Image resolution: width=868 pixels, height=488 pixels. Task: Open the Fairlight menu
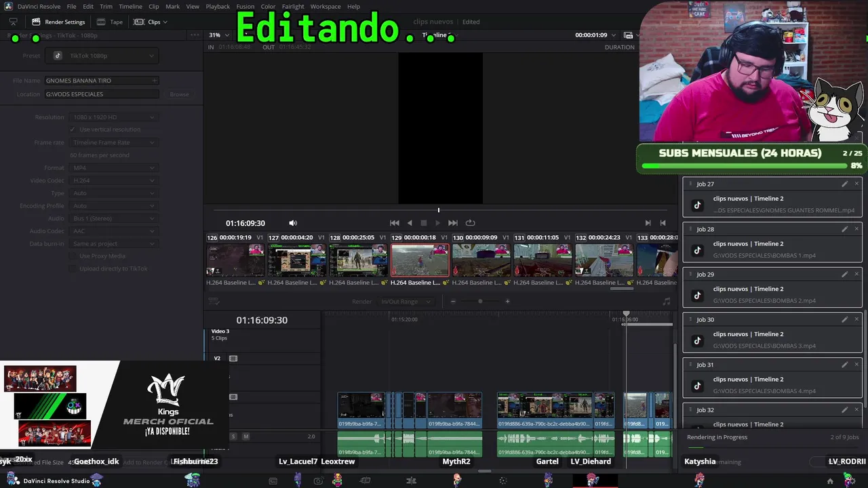[293, 7]
